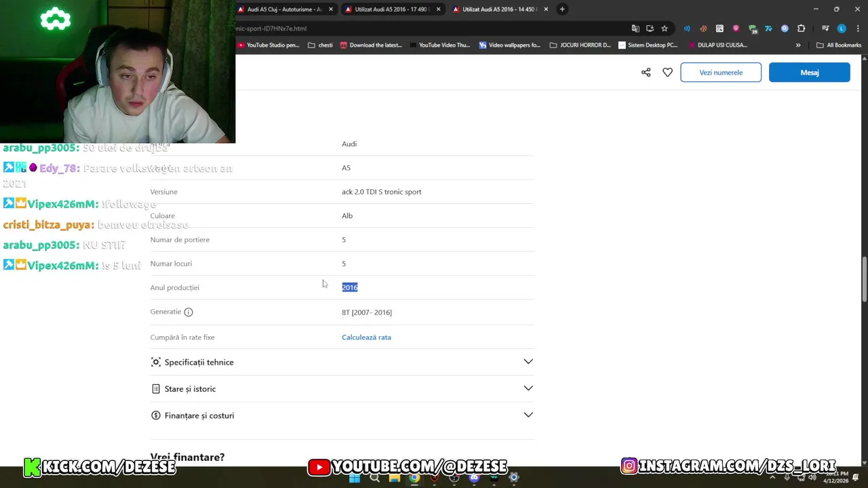This screenshot has width=868, height=488.
Task: Show more bookmarks with the double-arrow
Action: pos(798,45)
